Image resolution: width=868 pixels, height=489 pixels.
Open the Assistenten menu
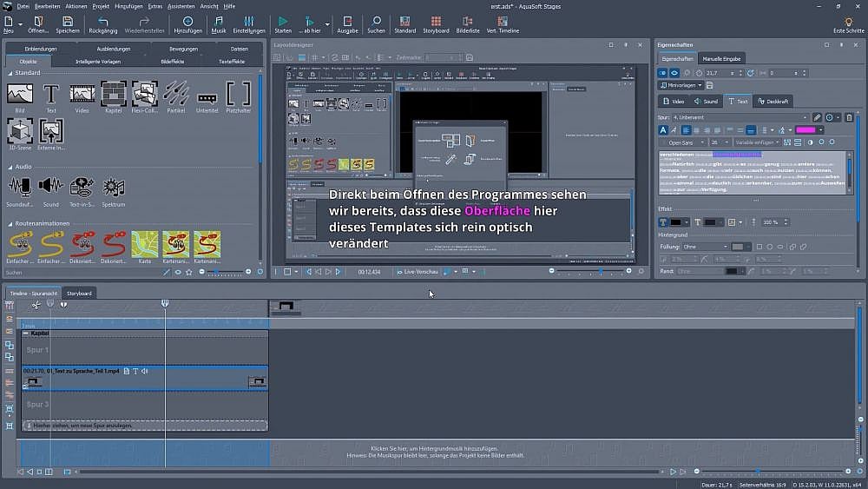(x=181, y=6)
